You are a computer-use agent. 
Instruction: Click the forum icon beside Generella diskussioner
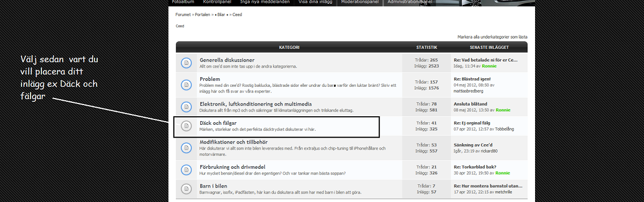tap(186, 63)
